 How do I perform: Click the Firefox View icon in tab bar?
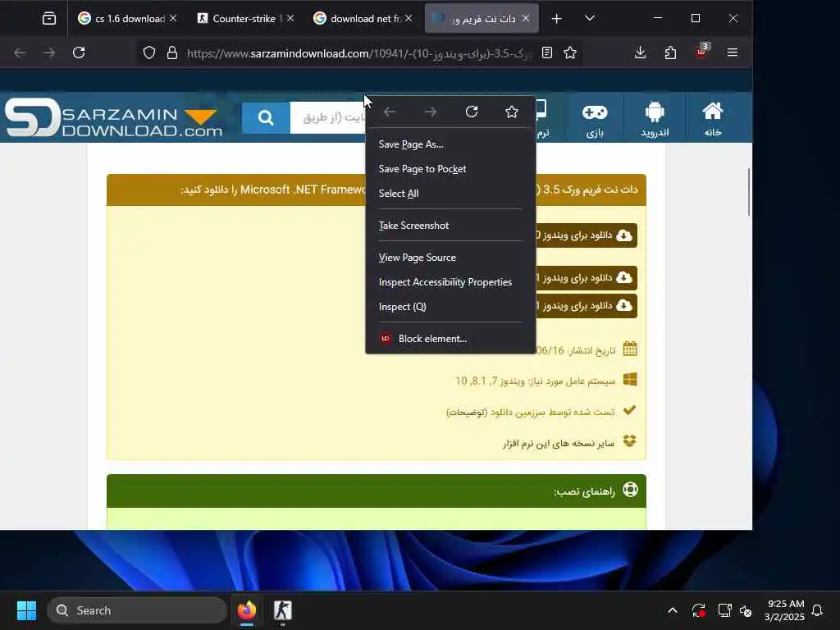[48, 19]
